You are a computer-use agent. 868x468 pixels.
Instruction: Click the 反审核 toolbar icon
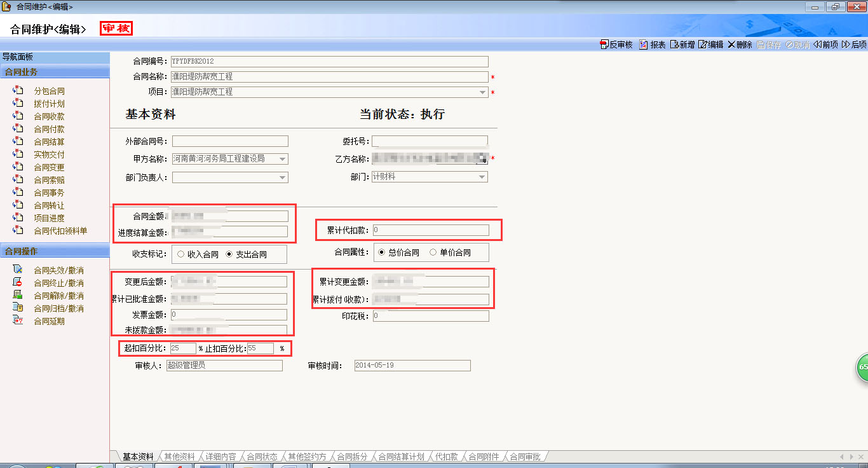pyautogui.click(x=604, y=45)
